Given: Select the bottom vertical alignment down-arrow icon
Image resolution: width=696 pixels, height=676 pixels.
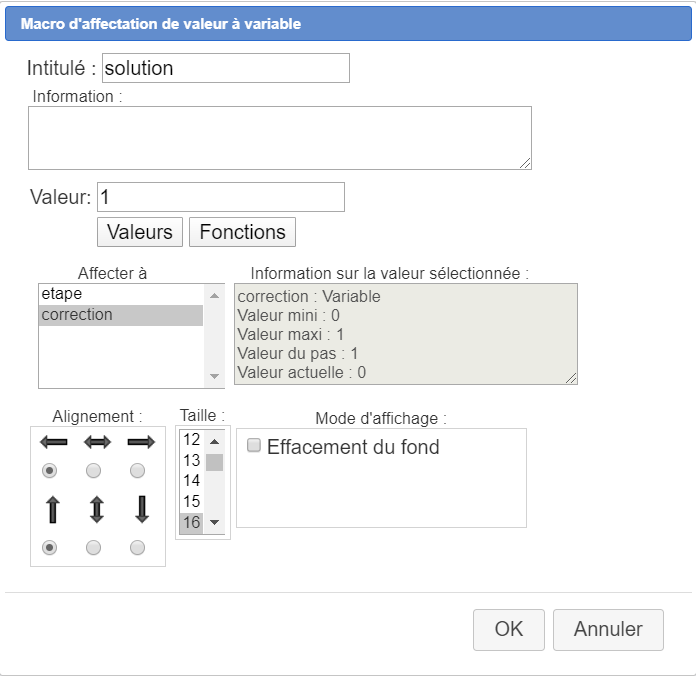Looking at the screenshot, I should [x=140, y=509].
